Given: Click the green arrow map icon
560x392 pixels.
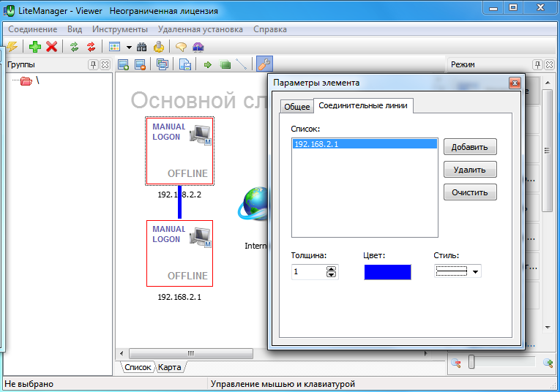Looking at the screenshot, I should pos(207,64).
